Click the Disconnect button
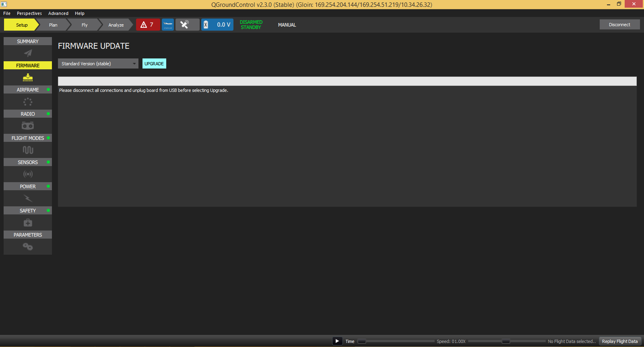The height and width of the screenshot is (347, 644). pos(619,25)
